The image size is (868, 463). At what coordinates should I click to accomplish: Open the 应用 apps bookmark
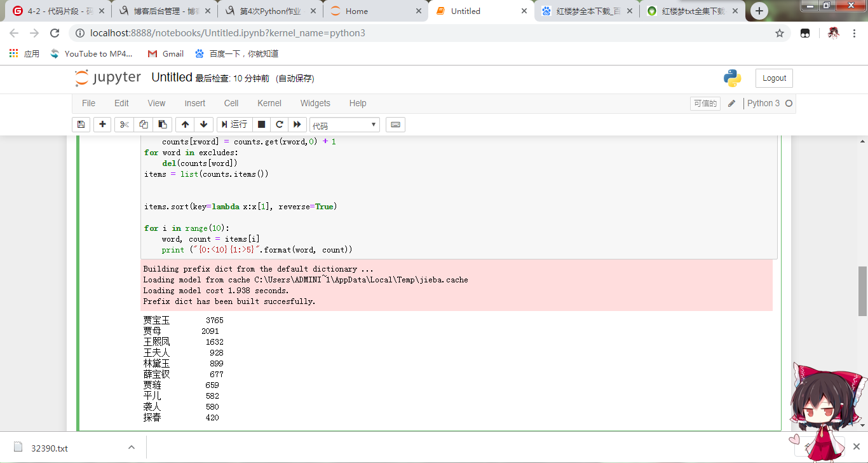[24, 53]
